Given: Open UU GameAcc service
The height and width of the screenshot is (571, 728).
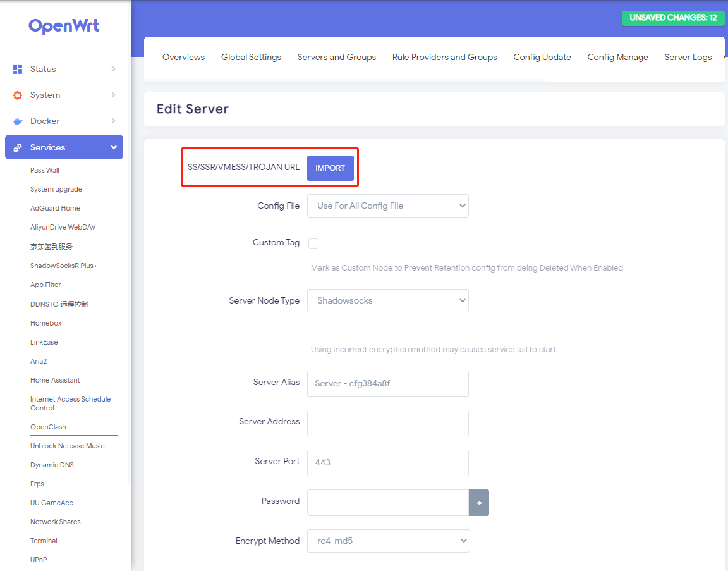Looking at the screenshot, I should [52, 503].
